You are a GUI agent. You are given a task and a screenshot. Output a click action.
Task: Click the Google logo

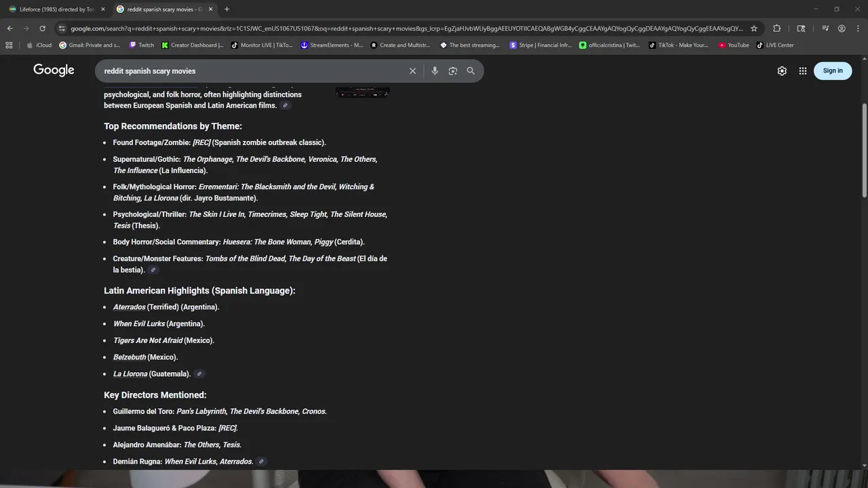coord(54,70)
